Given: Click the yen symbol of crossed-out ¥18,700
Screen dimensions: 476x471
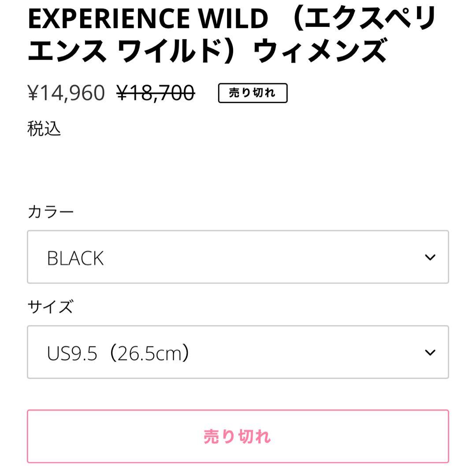Looking at the screenshot, I should pos(122,93).
